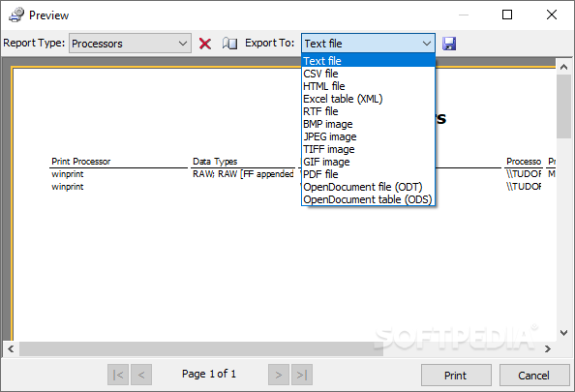
Task: Select Text file from the export list
Action: pyautogui.click(x=368, y=61)
